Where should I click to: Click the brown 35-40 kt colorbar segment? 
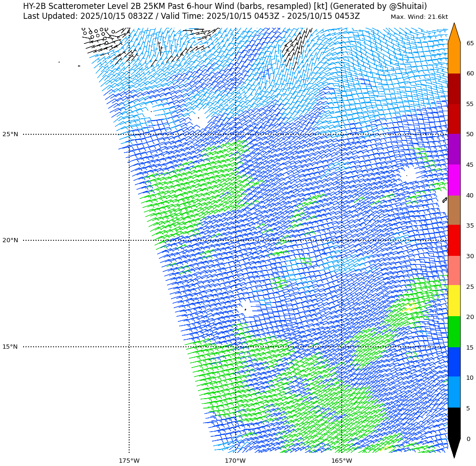454,210
